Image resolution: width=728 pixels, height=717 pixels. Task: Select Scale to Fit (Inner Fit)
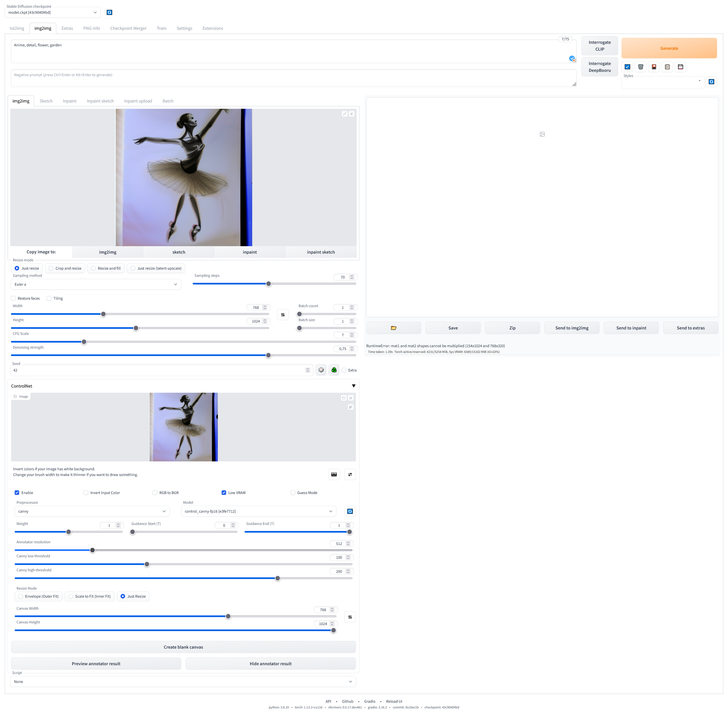pyautogui.click(x=90, y=596)
